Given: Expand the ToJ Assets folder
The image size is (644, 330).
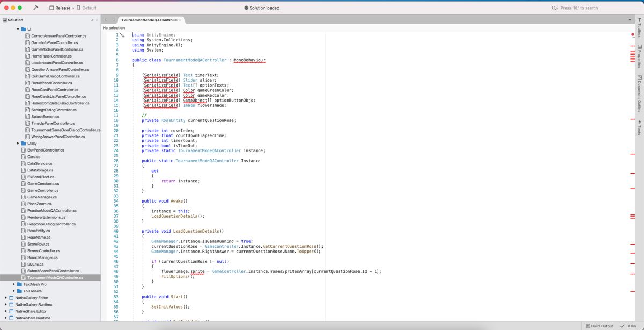Looking at the screenshot, I should tap(14, 291).
